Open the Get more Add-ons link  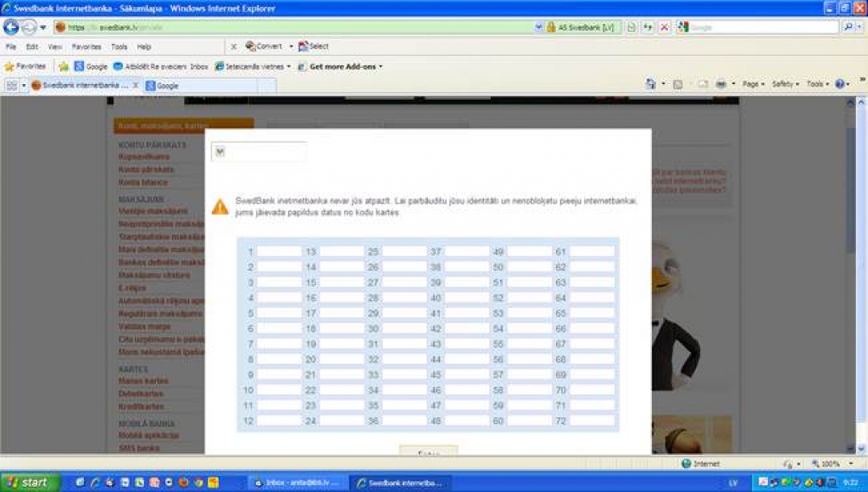click(346, 66)
